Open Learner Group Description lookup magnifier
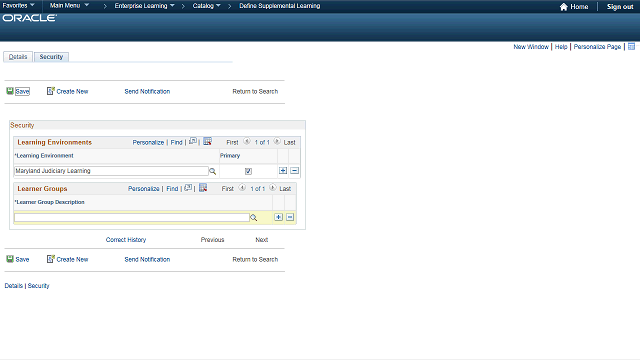The width and height of the screenshot is (640, 360). pyautogui.click(x=253, y=218)
